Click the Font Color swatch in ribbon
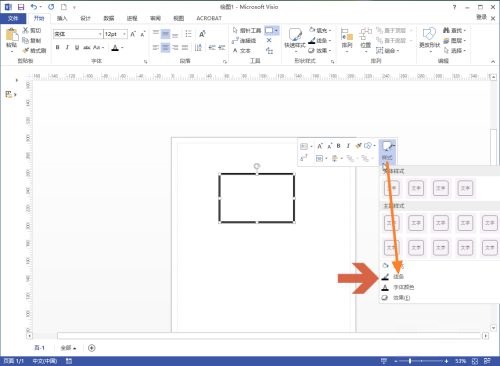 115,48
